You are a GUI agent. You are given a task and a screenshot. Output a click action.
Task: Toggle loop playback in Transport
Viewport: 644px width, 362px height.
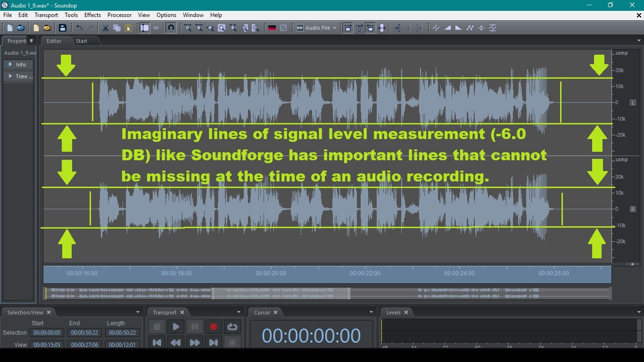pyautogui.click(x=232, y=327)
